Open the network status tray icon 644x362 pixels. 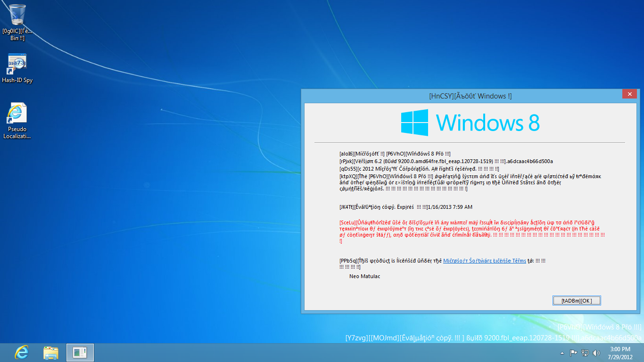coord(585,353)
